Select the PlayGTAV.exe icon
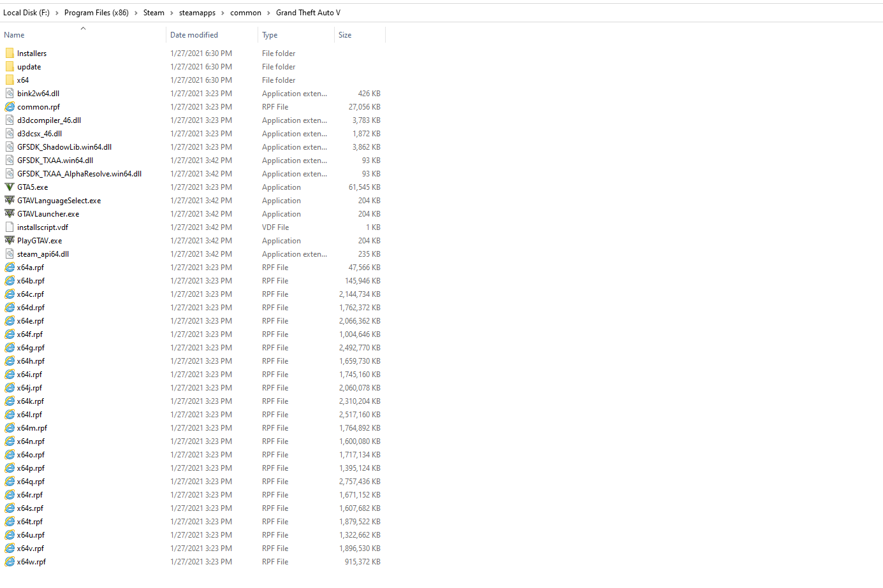Screen dimensions: 883x588 pyautogui.click(x=10, y=240)
